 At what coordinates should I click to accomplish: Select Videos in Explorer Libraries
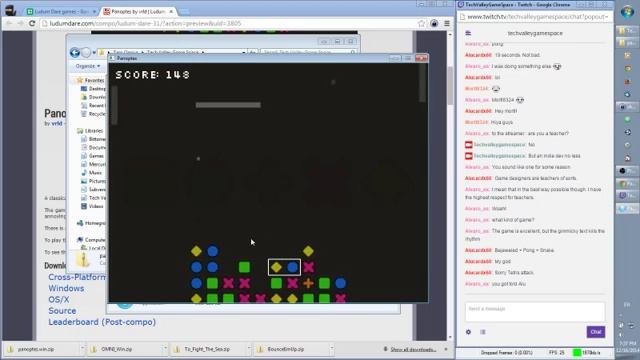[96, 206]
